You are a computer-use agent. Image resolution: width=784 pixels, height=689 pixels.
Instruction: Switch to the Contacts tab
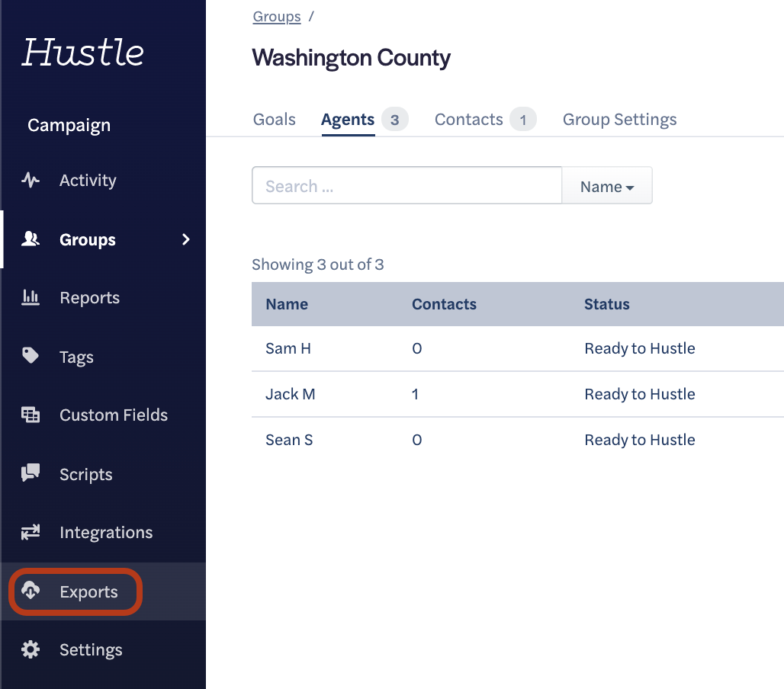pos(468,120)
